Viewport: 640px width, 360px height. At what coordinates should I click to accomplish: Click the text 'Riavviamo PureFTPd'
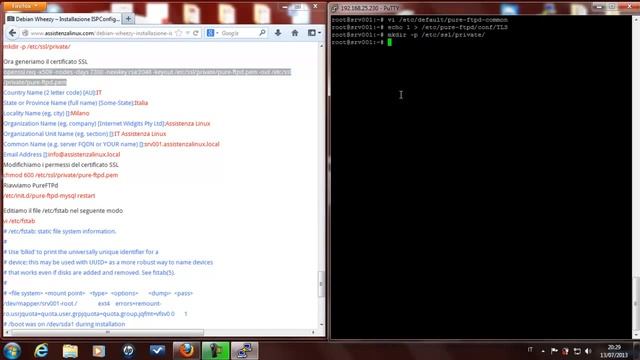(x=31, y=185)
